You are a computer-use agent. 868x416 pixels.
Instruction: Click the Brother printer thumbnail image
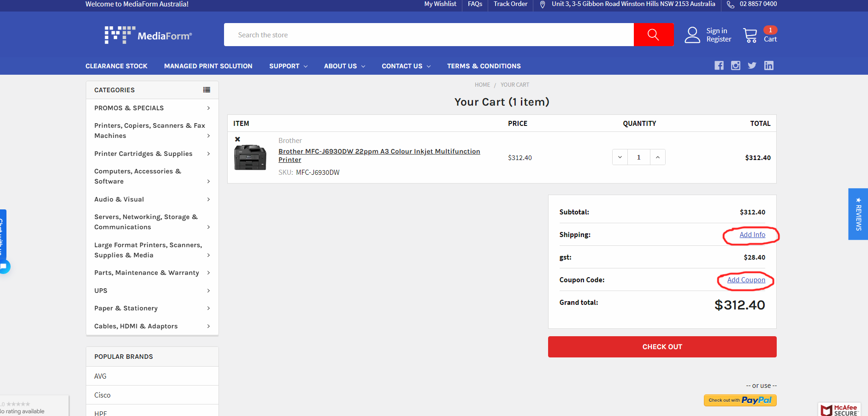[x=250, y=157]
